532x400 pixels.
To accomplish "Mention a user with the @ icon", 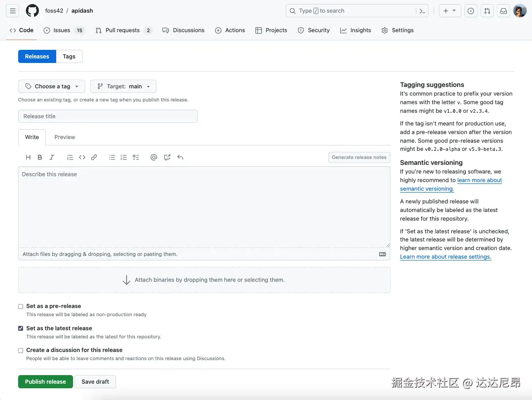I will 154,157.
